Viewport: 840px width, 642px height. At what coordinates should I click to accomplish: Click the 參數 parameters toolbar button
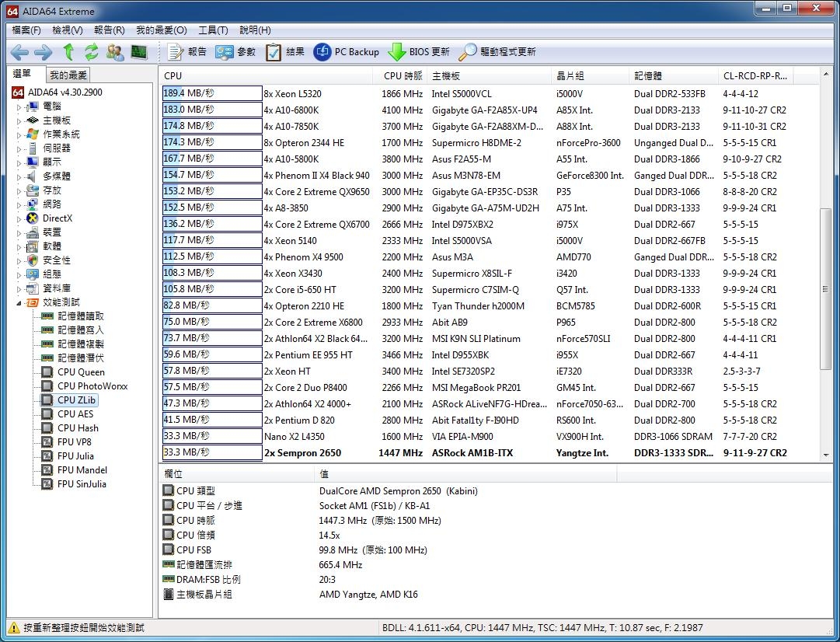pyautogui.click(x=235, y=52)
